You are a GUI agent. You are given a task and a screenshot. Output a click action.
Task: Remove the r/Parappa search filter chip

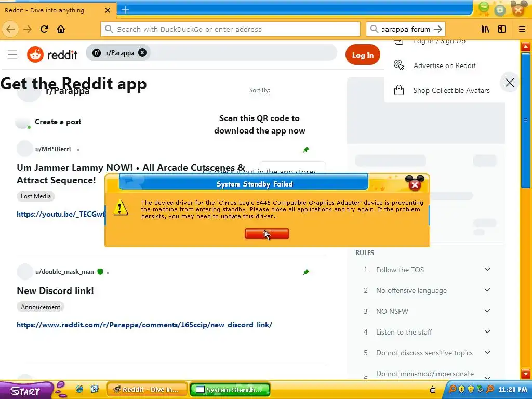click(142, 52)
